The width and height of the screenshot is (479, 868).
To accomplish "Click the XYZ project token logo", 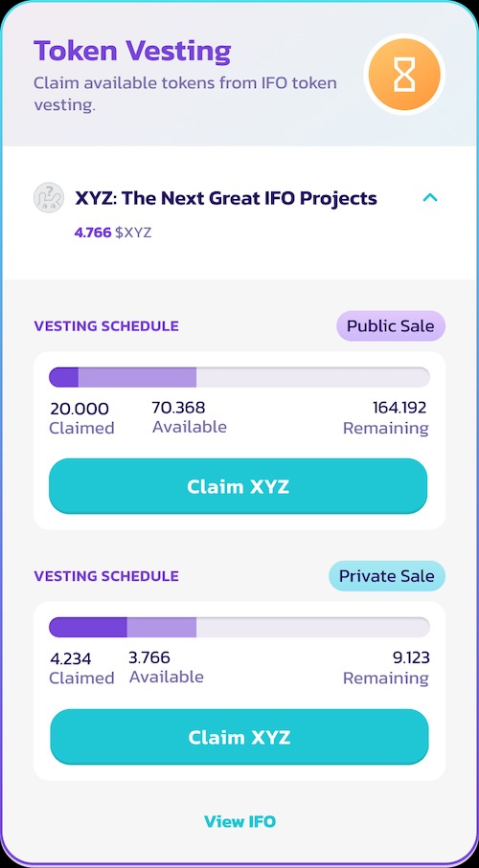I will click(x=49, y=198).
